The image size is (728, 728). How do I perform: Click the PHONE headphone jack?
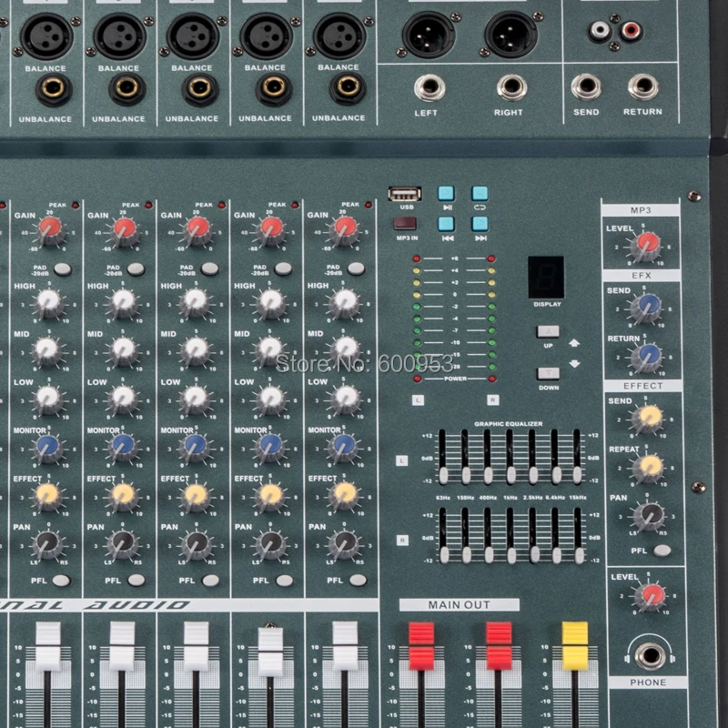(650, 655)
